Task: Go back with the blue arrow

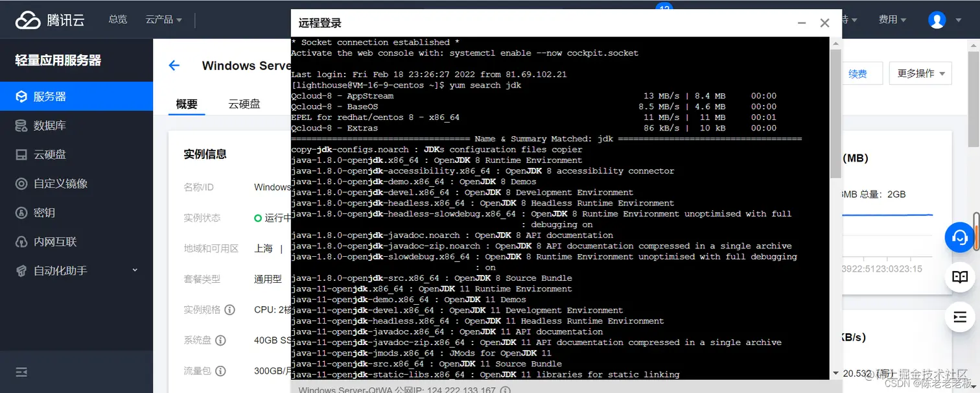Action: click(174, 65)
